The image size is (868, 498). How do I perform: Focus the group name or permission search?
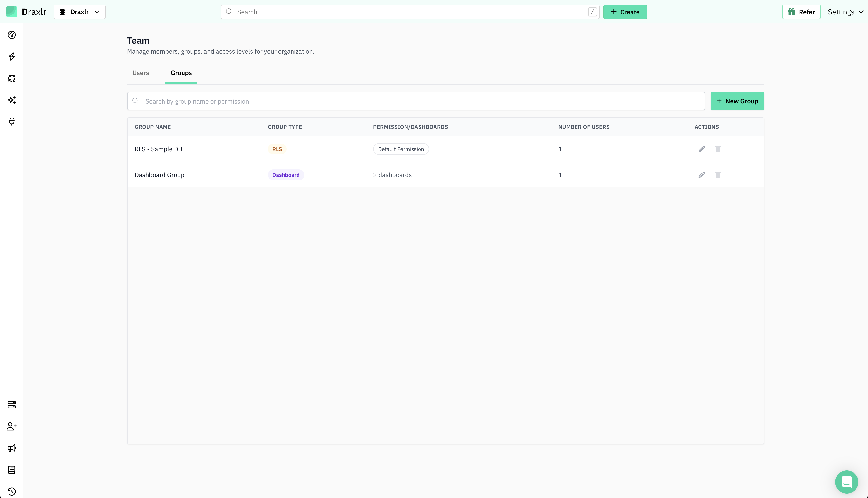415,101
